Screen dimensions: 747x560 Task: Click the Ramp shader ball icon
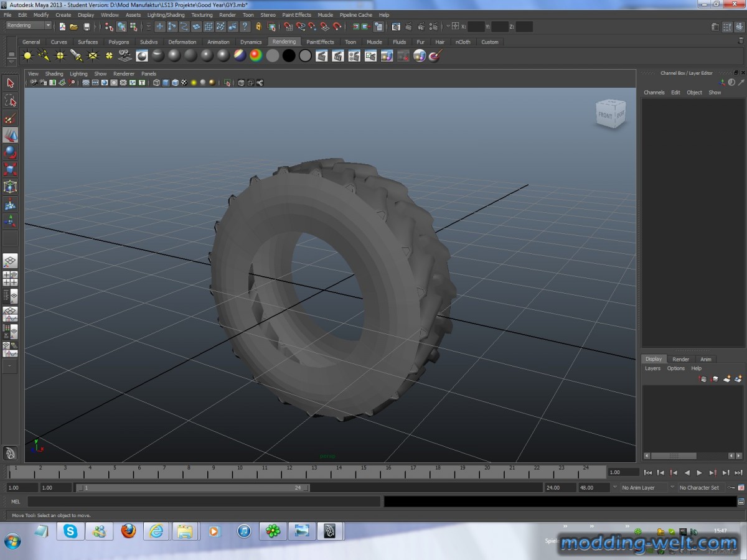pos(256,56)
